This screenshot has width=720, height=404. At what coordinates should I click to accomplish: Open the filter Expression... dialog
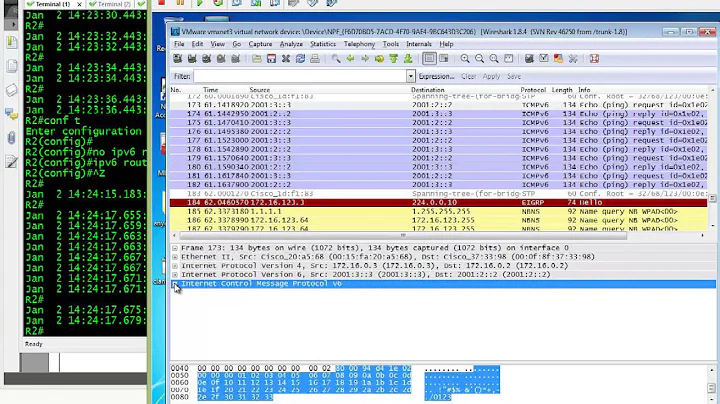436,76
